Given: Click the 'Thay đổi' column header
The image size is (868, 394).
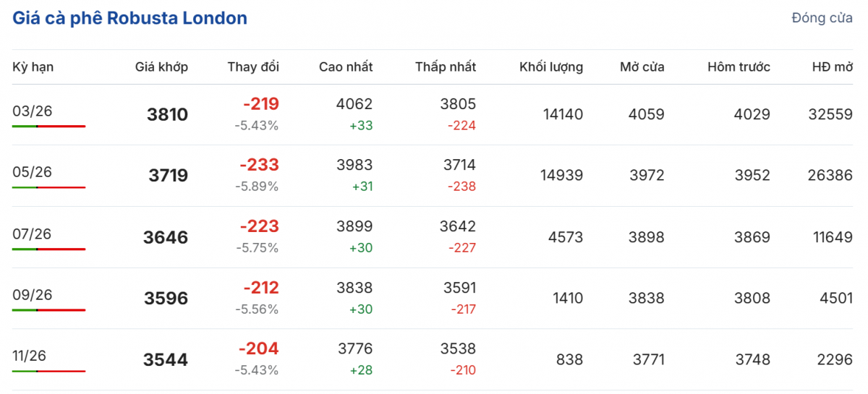Looking at the screenshot, I should tap(253, 67).
